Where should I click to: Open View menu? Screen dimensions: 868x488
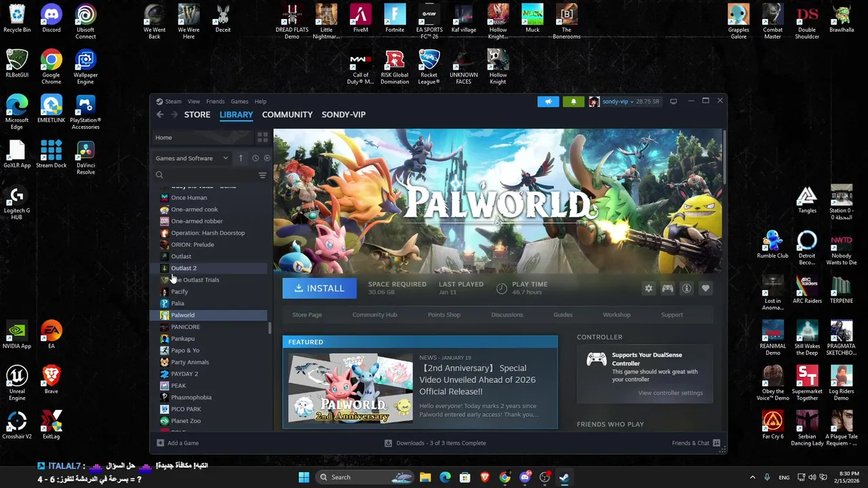(194, 102)
